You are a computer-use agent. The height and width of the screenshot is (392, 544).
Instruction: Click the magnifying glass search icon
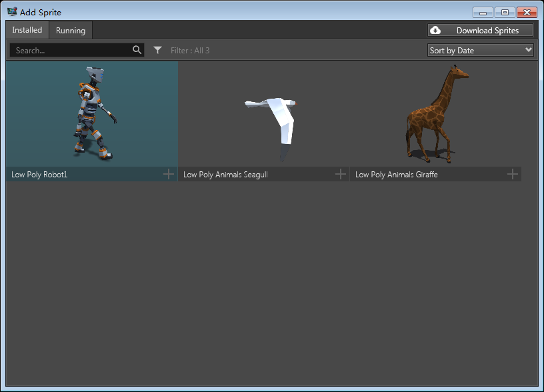pos(137,50)
